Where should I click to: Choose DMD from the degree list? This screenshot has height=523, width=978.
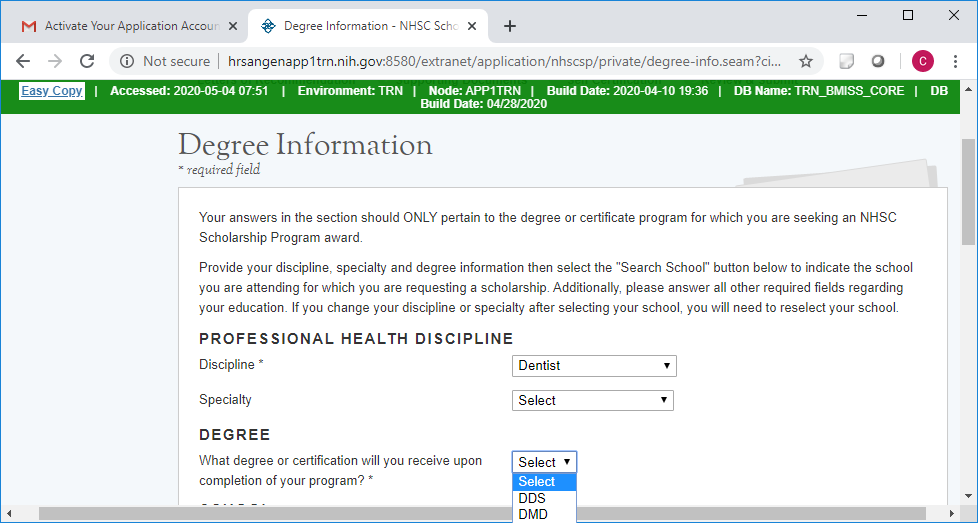tap(545, 514)
